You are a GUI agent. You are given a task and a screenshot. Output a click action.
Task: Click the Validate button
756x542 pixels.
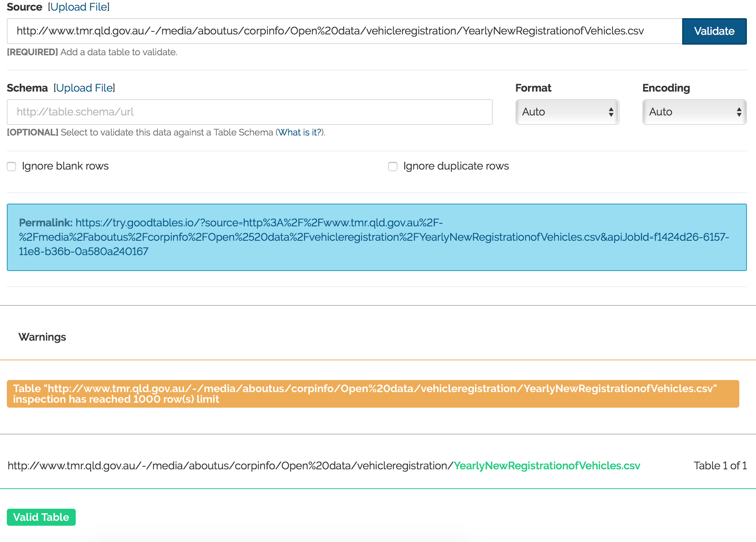pyautogui.click(x=714, y=31)
